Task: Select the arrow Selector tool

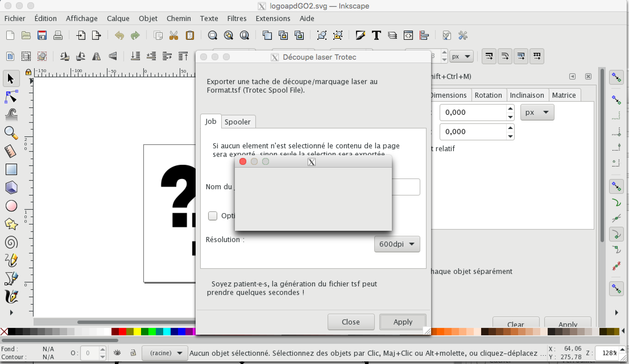Action: pyautogui.click(x=11, y=79)
